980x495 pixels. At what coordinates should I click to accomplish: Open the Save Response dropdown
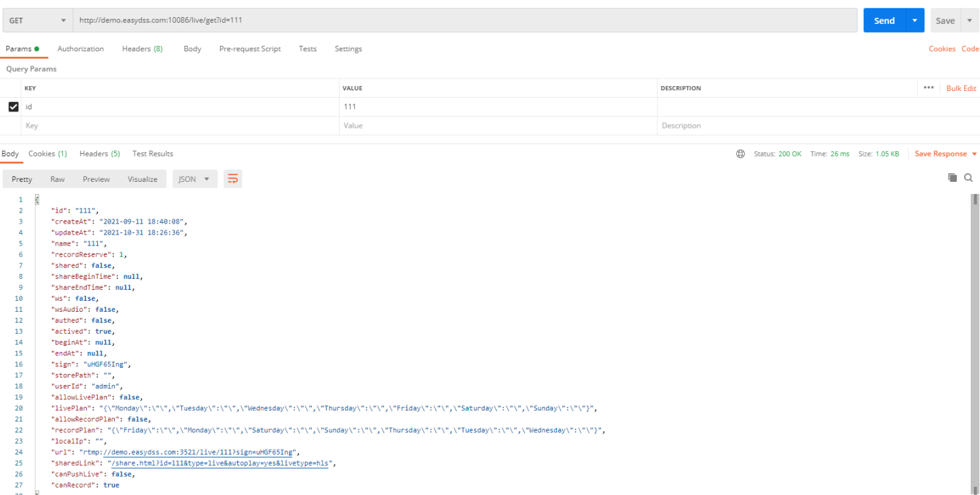946,154
